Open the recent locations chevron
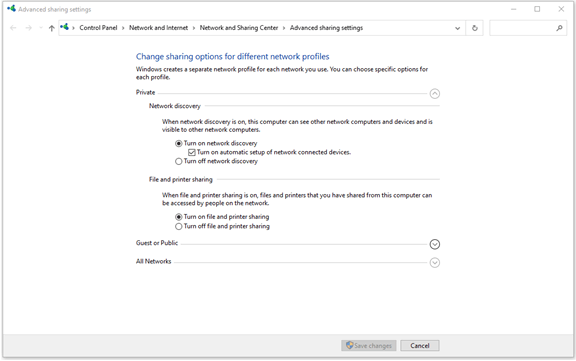This screenshot has height=361, width=576. (41, 28)
